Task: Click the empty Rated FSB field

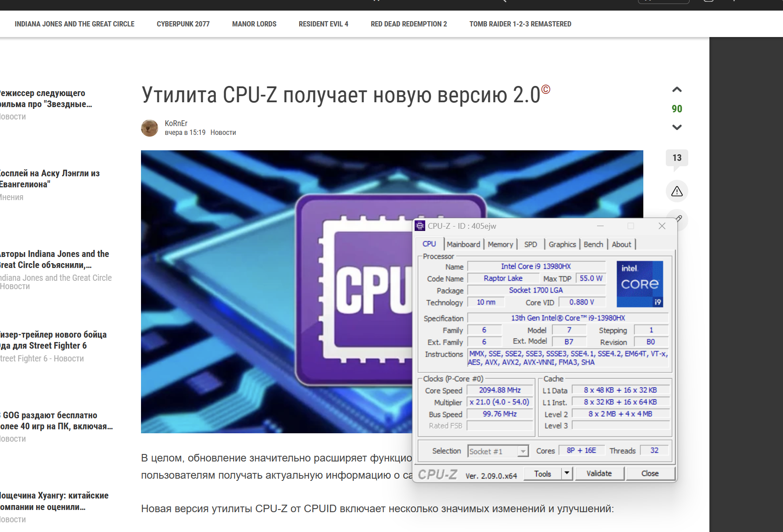Action: coord(500,426)
